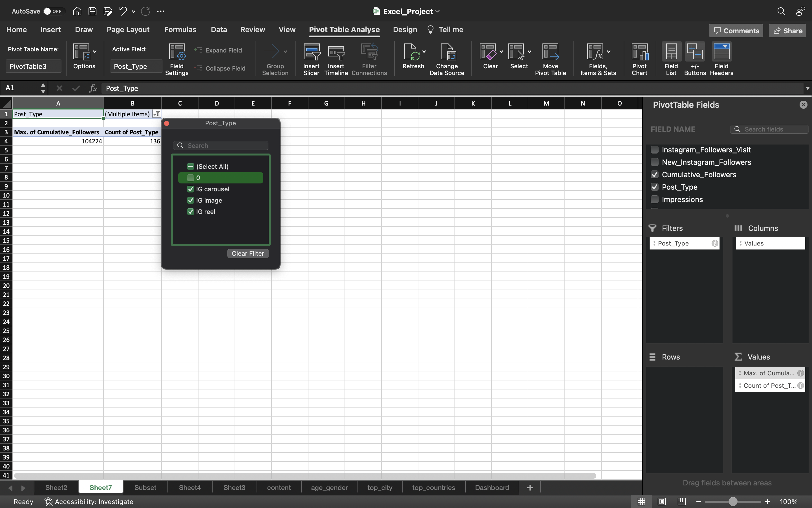812x508 pixels.
Task: Switch to Normal view in status bar
Action: [x=641, y=502]
